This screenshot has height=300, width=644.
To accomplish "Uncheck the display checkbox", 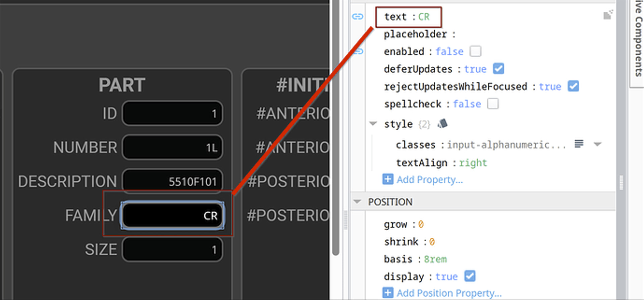I will [470, 276].
